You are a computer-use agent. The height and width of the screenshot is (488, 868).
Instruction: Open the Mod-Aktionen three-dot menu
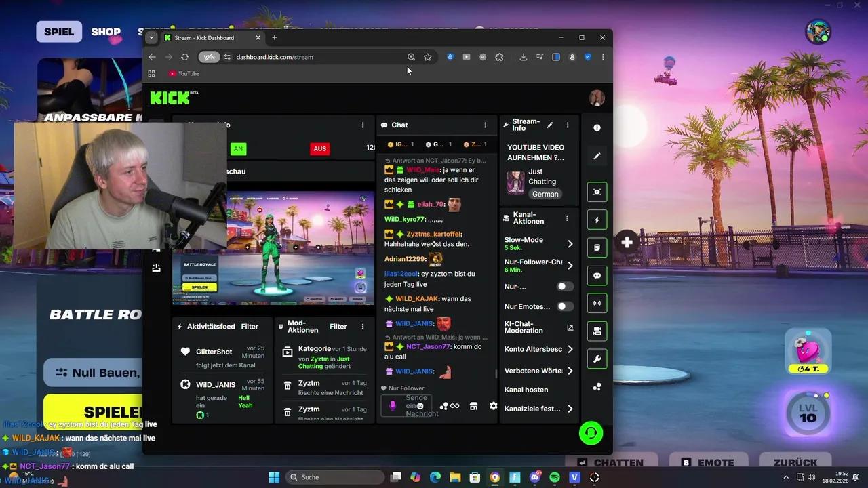click(363, 326)
